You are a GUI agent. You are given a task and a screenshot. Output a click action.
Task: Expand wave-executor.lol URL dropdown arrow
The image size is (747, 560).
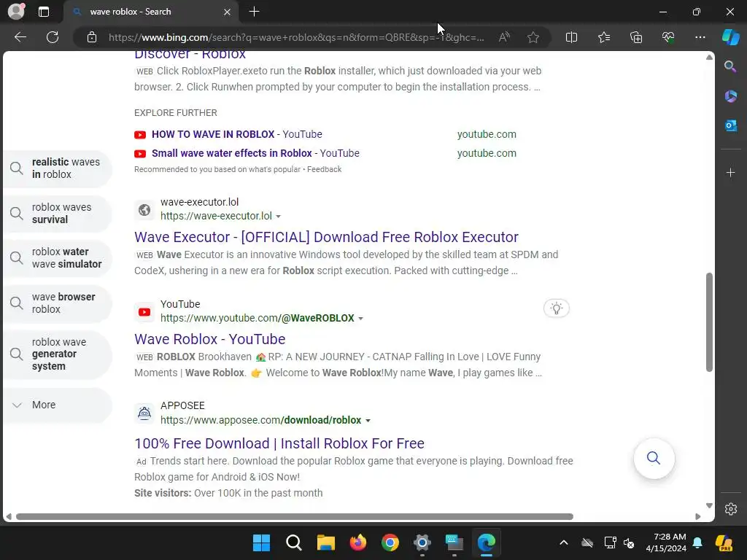point(278,216)
